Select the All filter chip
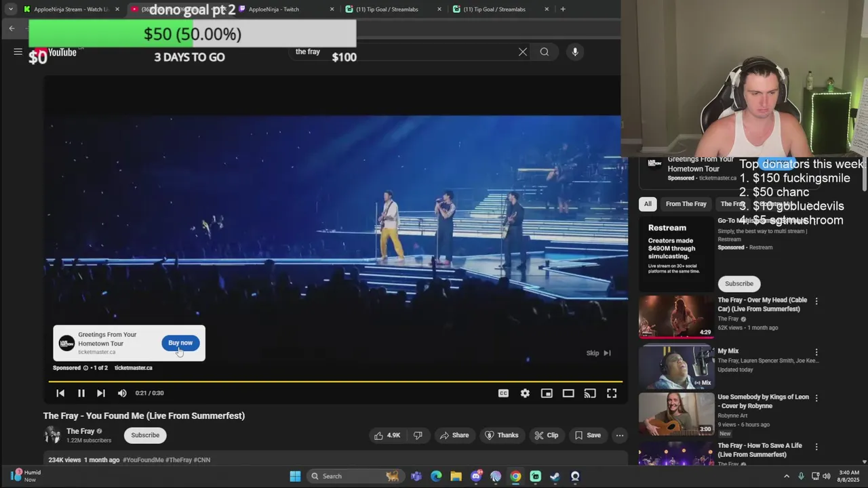This screenshot has height=488, width=868. click(648, 204)
